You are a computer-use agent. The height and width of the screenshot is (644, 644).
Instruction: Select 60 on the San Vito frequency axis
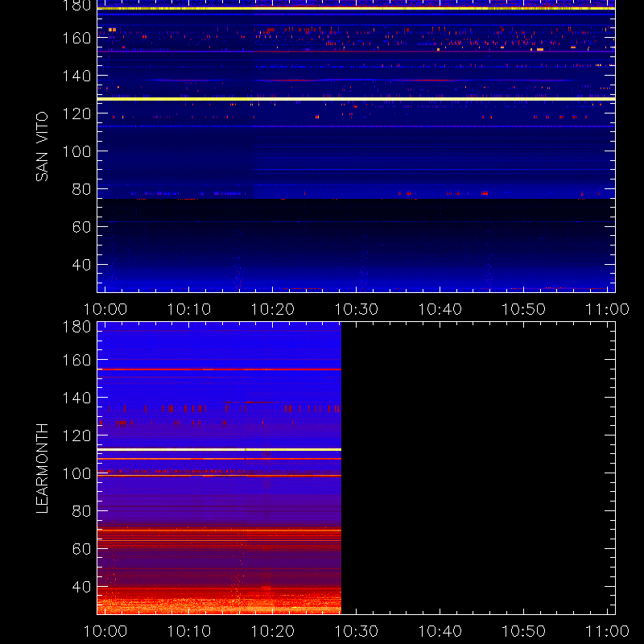click(82, 227)
